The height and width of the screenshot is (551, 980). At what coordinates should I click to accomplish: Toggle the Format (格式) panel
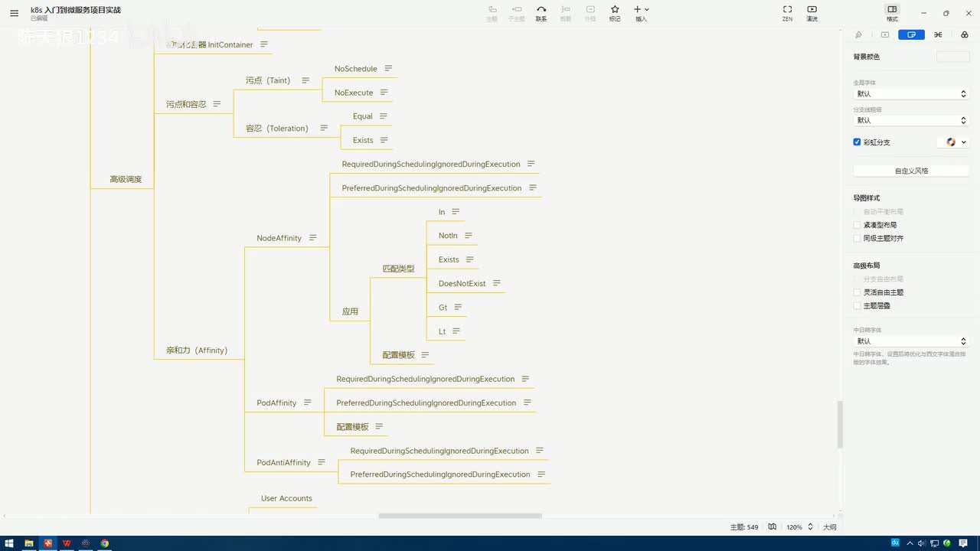(x=892, y=13)
